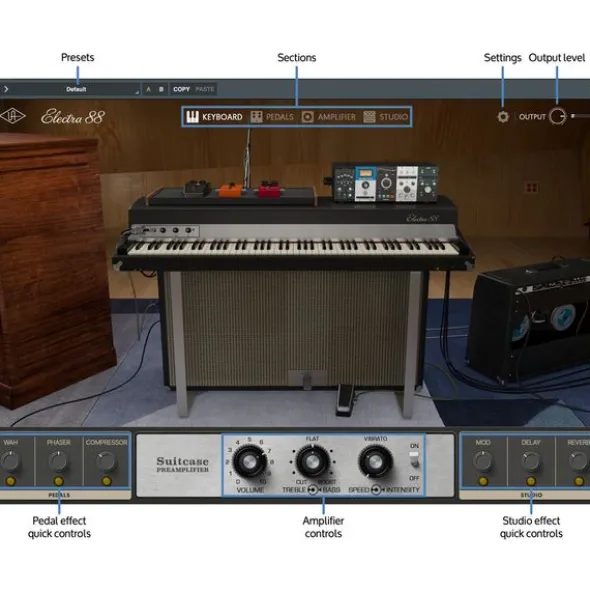Click the PHASER quick control knob

pos(58,461)
